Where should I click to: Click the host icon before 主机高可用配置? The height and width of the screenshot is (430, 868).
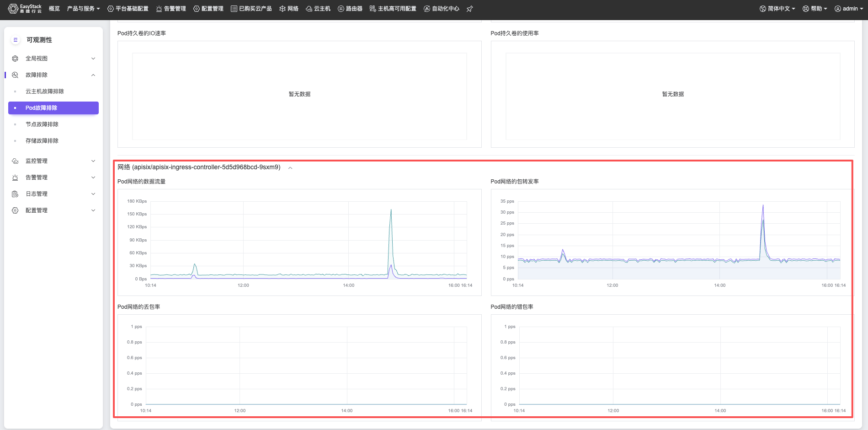(x=373, y=9)
